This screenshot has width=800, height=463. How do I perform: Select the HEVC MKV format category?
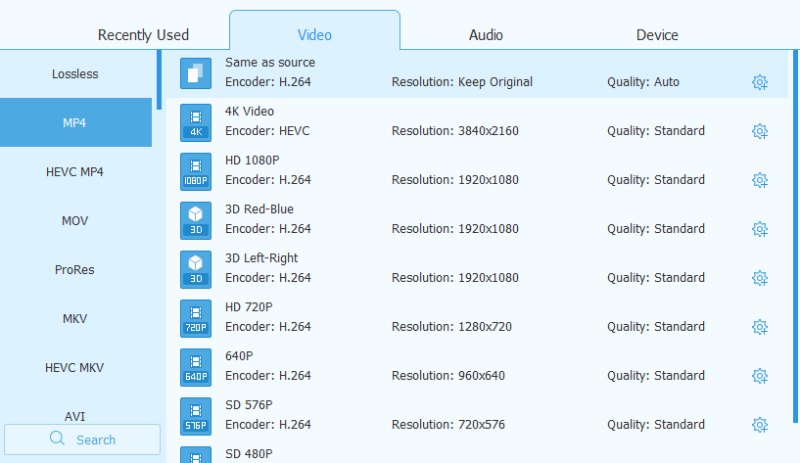tap(76, 368)
